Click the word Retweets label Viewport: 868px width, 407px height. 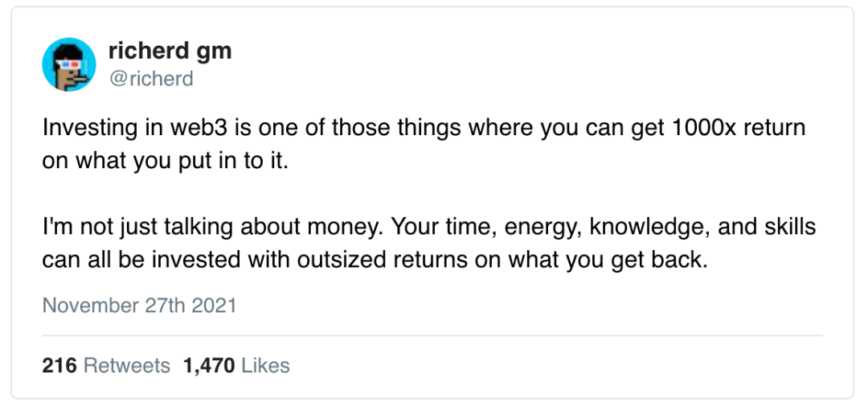click(x=127, y=365)
